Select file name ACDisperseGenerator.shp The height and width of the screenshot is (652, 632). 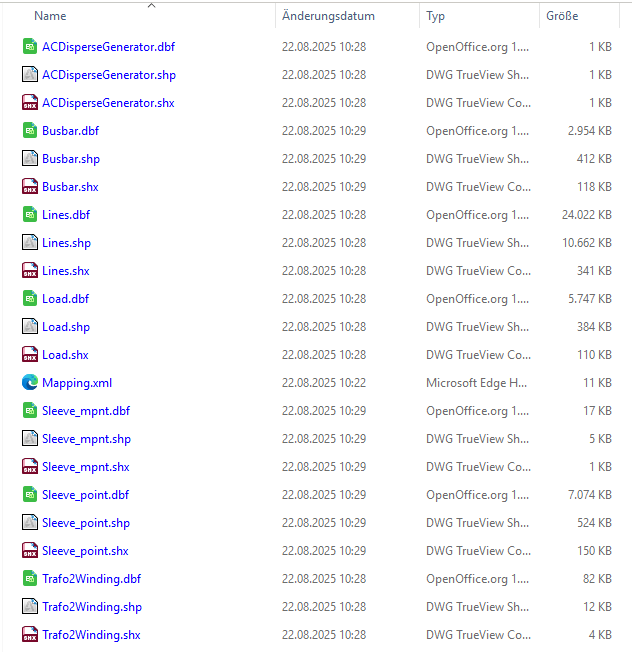pos(109,75)
